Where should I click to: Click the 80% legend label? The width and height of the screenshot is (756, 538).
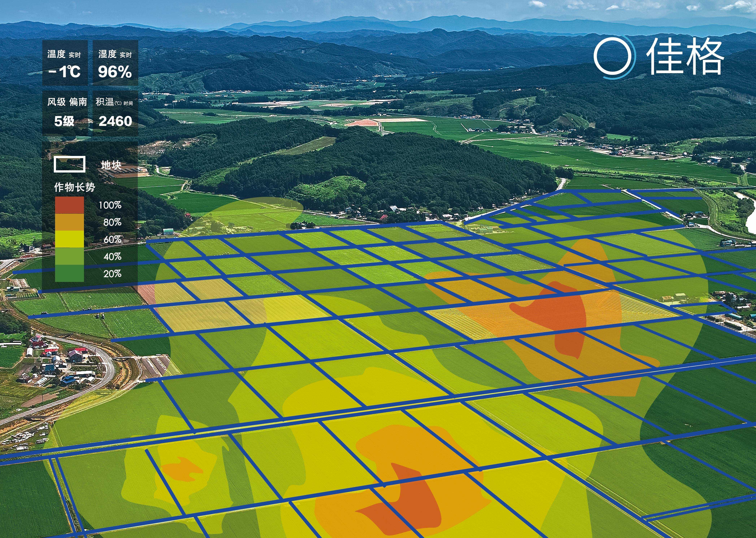click(x=112, y=222)
